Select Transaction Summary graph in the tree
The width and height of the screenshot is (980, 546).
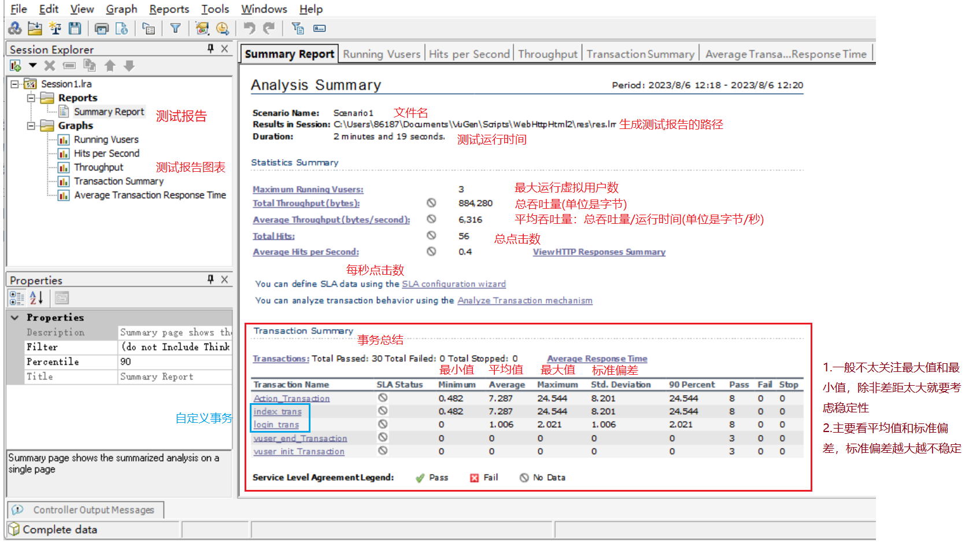pyautogui.click(x=119, y=181)
